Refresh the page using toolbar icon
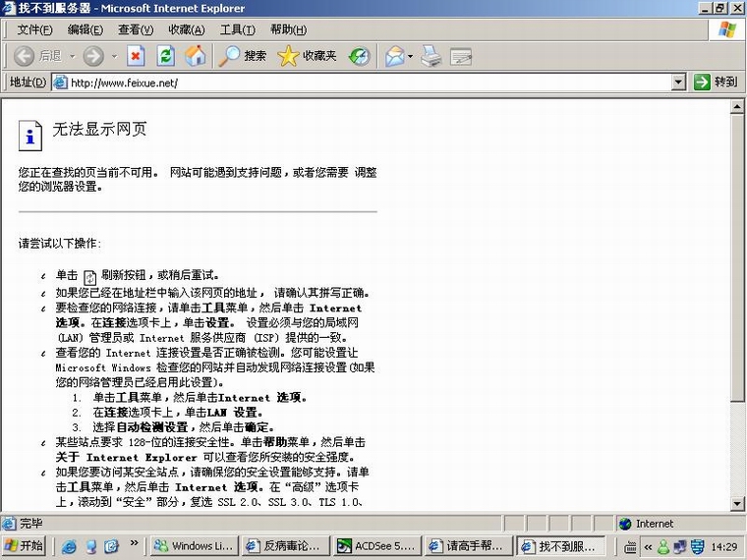 click(166, 56)
